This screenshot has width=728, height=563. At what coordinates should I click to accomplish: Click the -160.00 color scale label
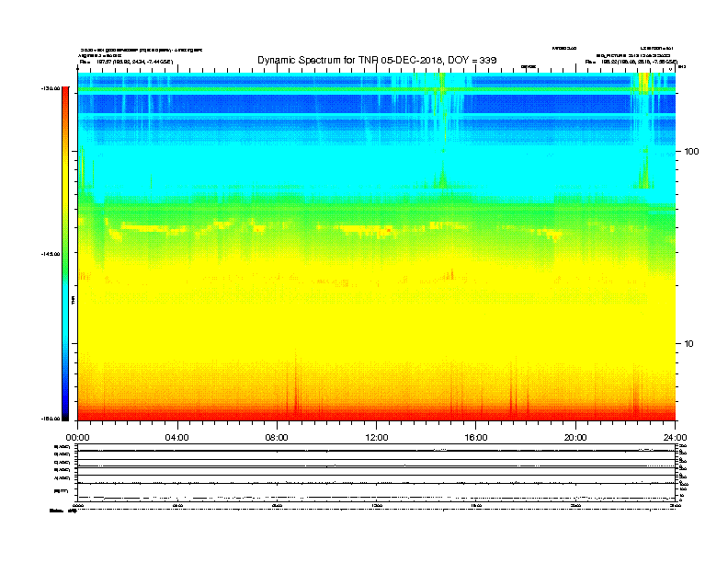tap(51, 419)
